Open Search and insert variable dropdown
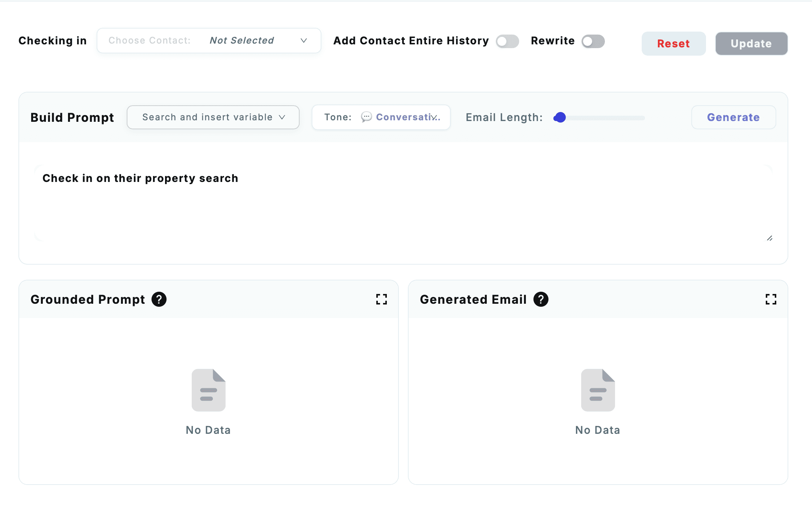 point(213,117)
